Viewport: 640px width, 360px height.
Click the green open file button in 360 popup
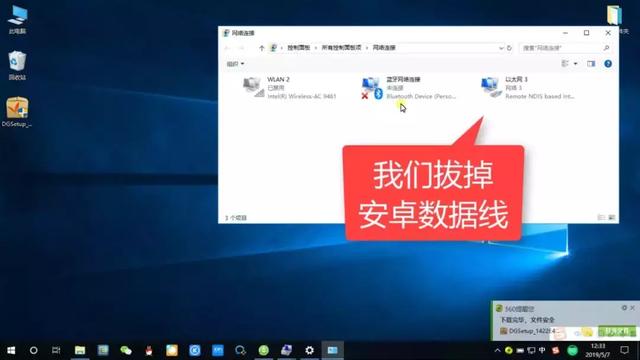pos(617,331)
